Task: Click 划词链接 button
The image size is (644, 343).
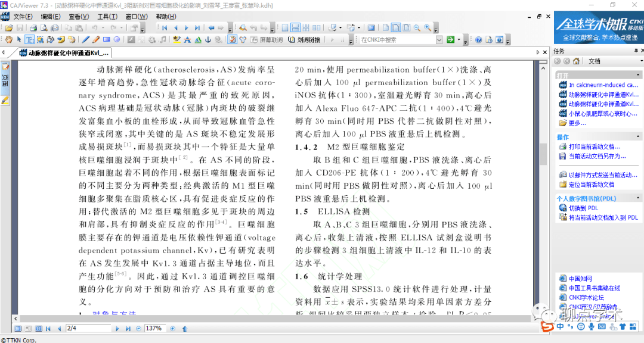Action: coord(304,40)
